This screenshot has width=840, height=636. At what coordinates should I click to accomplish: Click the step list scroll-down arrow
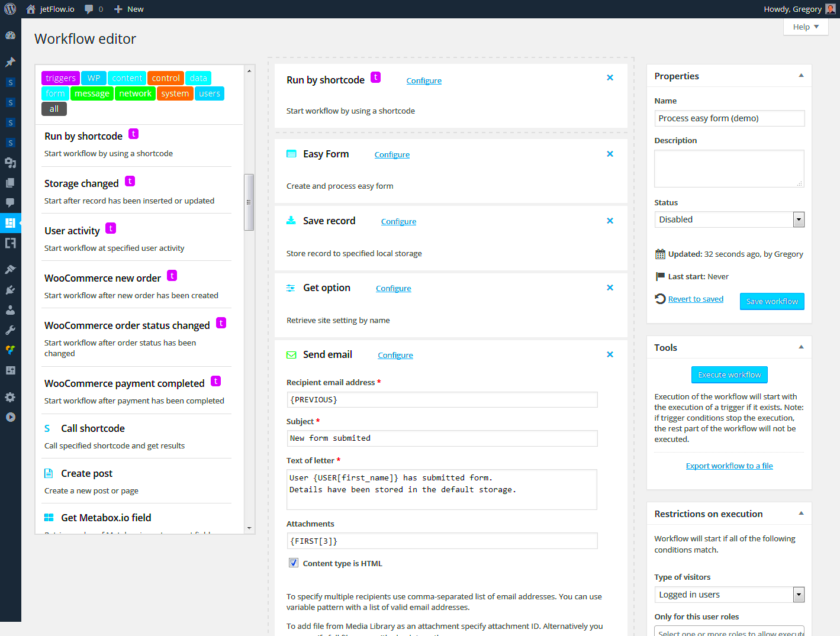tap(249, 528)
